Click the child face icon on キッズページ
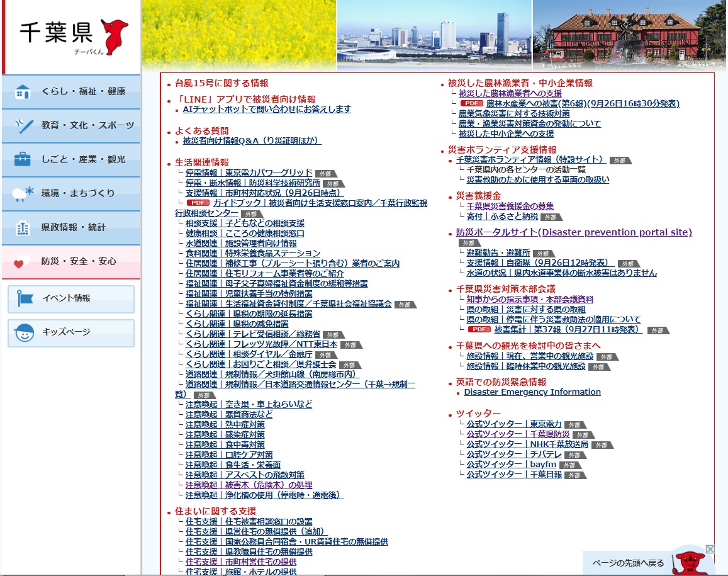This screenshot has height=576, width=728. tap(25, 332)
